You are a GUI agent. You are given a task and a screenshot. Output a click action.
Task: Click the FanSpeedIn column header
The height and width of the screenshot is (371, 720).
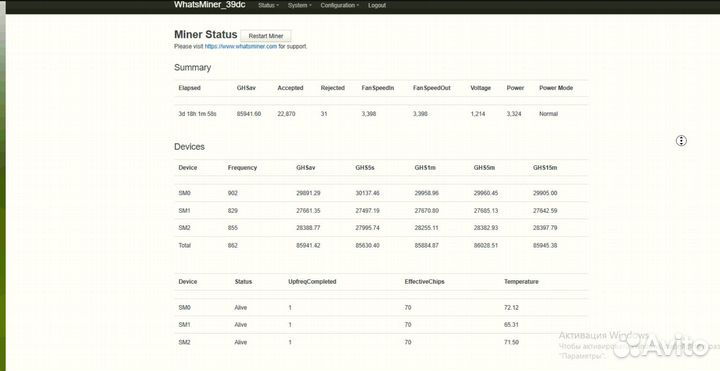[377, 88]
